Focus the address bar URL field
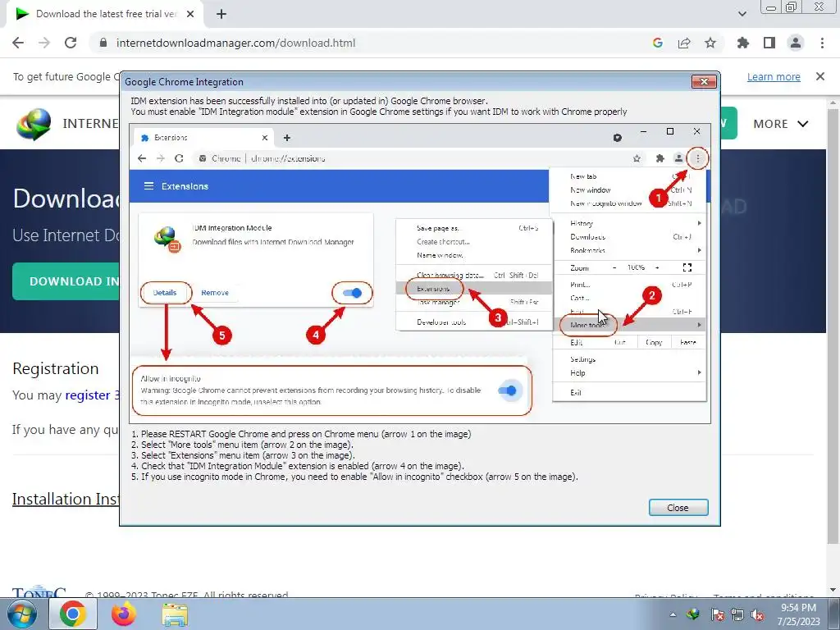The image size is (840, 630). [370, 43]
